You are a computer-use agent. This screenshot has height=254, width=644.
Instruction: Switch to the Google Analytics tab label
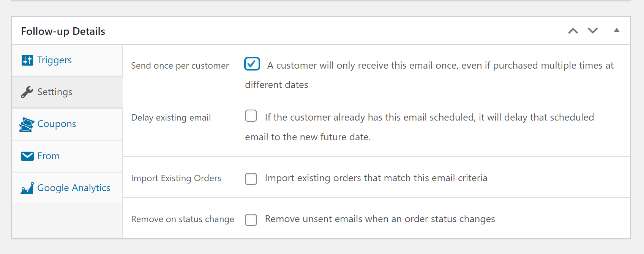pos(74,188)
